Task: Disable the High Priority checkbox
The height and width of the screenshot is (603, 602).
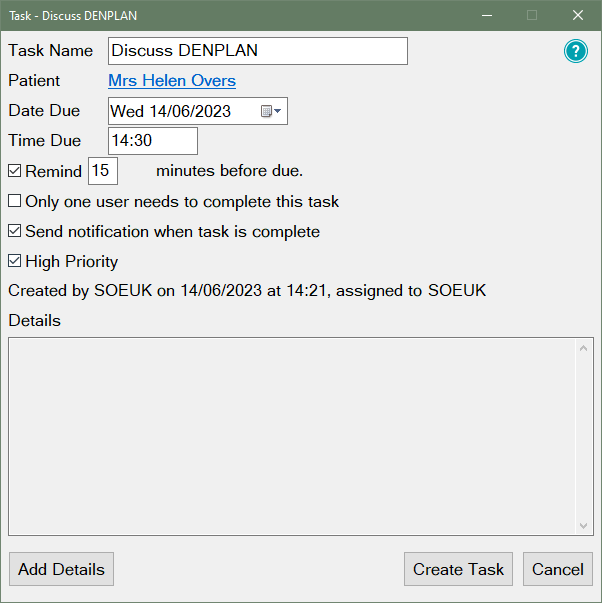Action: (x=15, y=261)
